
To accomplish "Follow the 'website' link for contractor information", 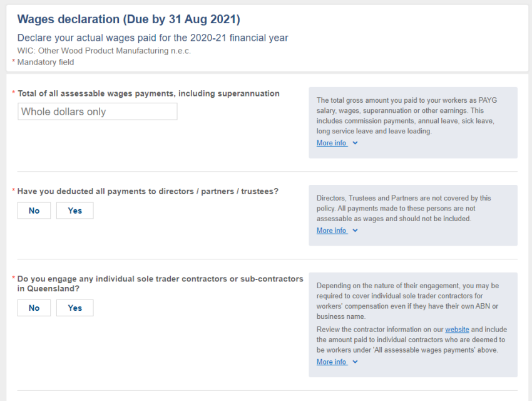I will click(457, 330).
